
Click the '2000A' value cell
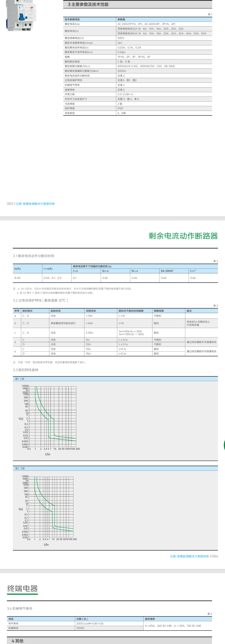(x=122, y=71)
